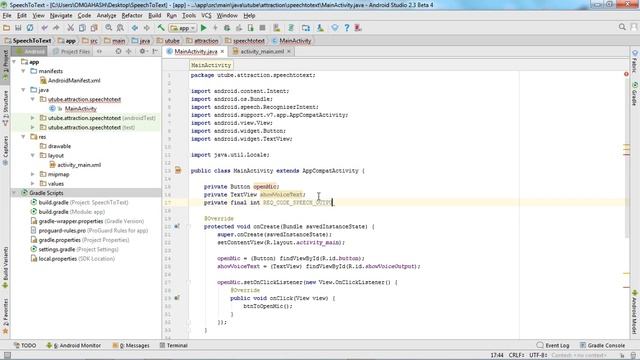Open the Navigate menu

(x=61, y=16)
